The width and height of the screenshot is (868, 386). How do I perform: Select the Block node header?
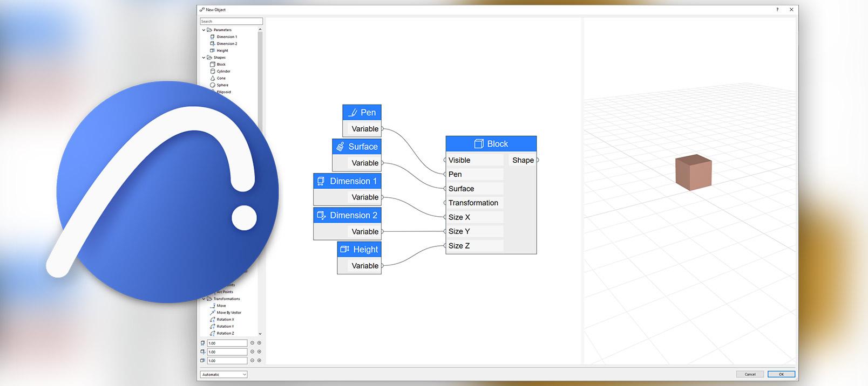click(x=491, y=144)
